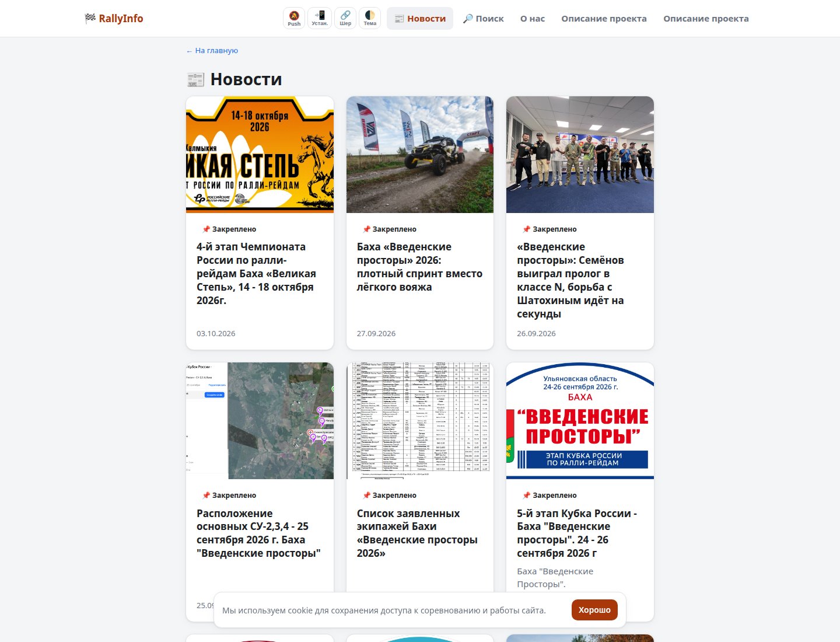
Task: Click the description Баха "Введенские Просторы".
Action: tap(555, 578)
